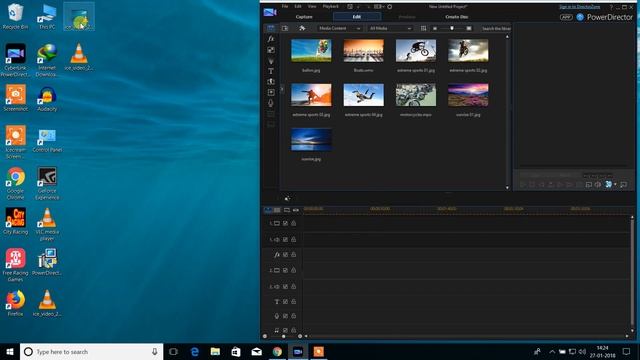Screen dimensions: 640x360
Task: Click the Audacity desktop icon
Action: tap(47, 99)
